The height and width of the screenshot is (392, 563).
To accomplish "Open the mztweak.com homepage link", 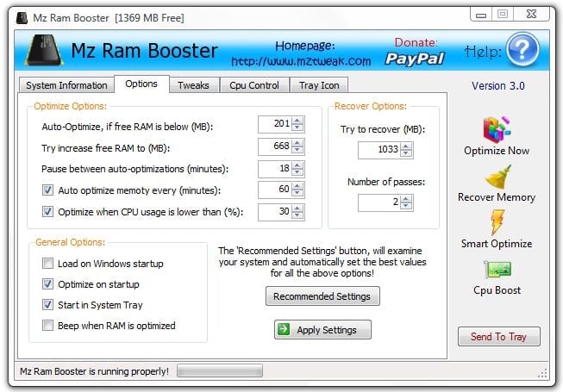I will click(301, 61).
